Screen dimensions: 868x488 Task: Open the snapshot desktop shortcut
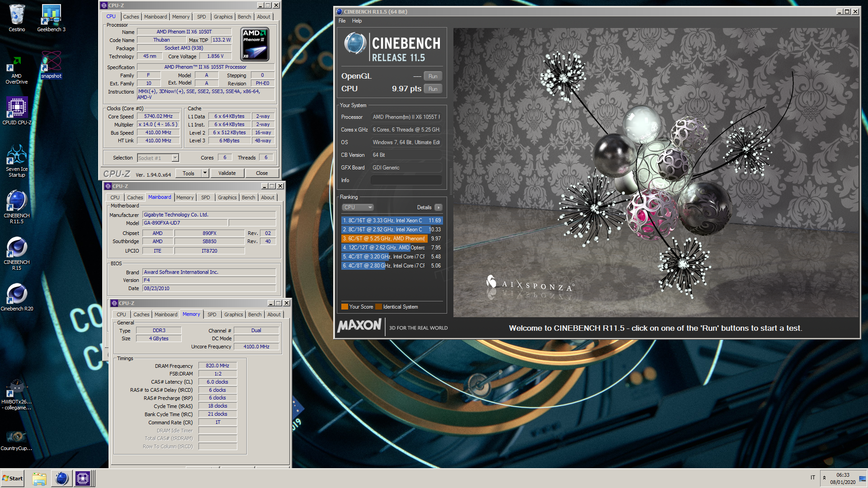click(x=51, y=65)
